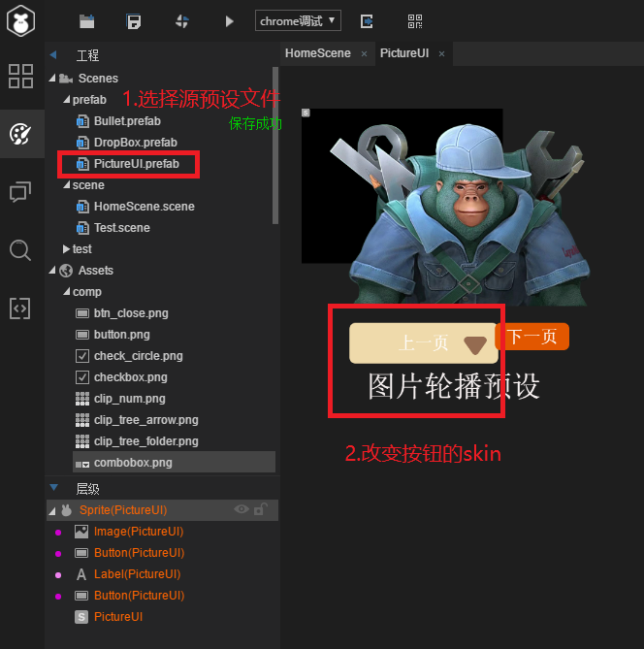Click the publish/export toolbar icon
The width and height of the screenshot is (644, 649).
367,21
